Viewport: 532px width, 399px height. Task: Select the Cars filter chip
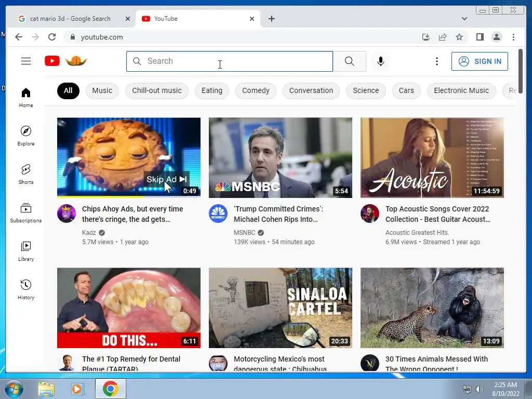[x=406, y=90]
